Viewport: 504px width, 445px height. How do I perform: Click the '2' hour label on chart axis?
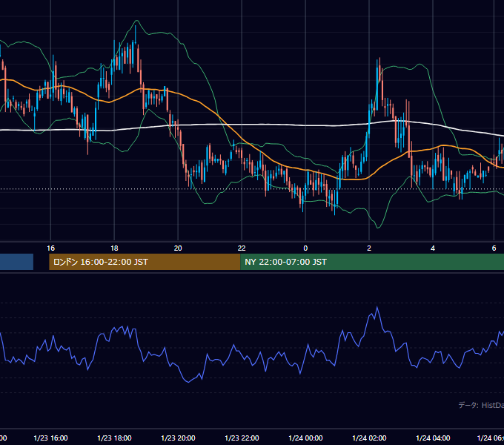pyautogui.click(x=369, y=248)
